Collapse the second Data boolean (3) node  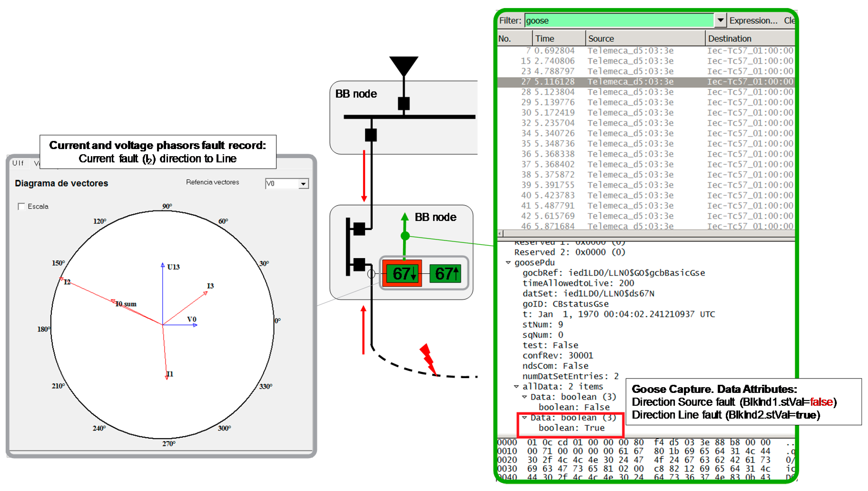[x=524, y=417]
